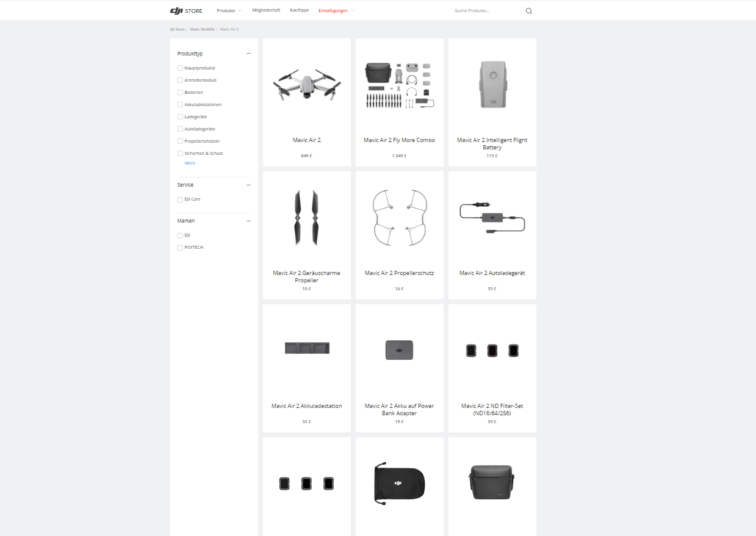Open the battery charging hub image
The image size is (756, 536).
pos(307,348)
